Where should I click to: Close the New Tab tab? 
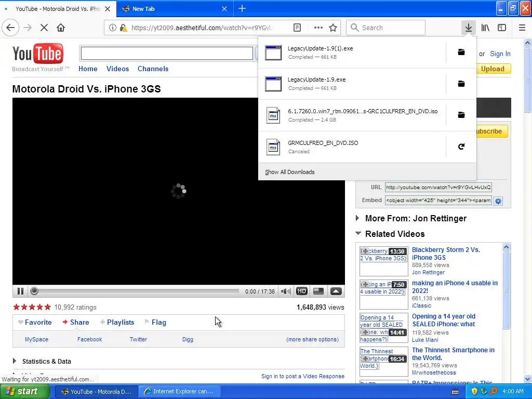224,9
